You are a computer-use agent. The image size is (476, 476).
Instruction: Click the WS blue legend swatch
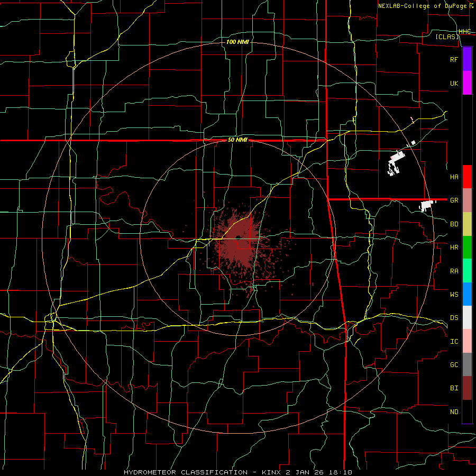(467, 294)
